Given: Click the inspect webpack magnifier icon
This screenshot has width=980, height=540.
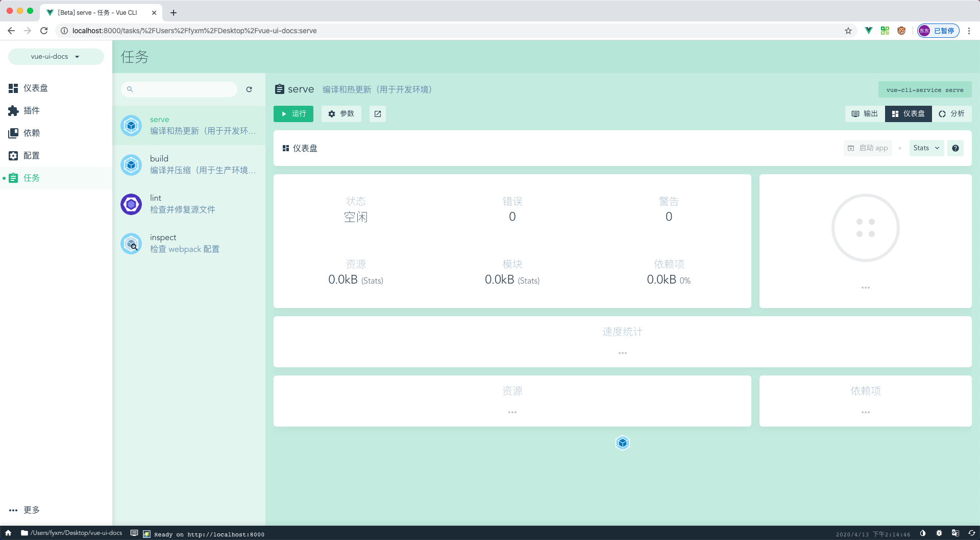Looking at the screenshot, I should coord(131,244).
